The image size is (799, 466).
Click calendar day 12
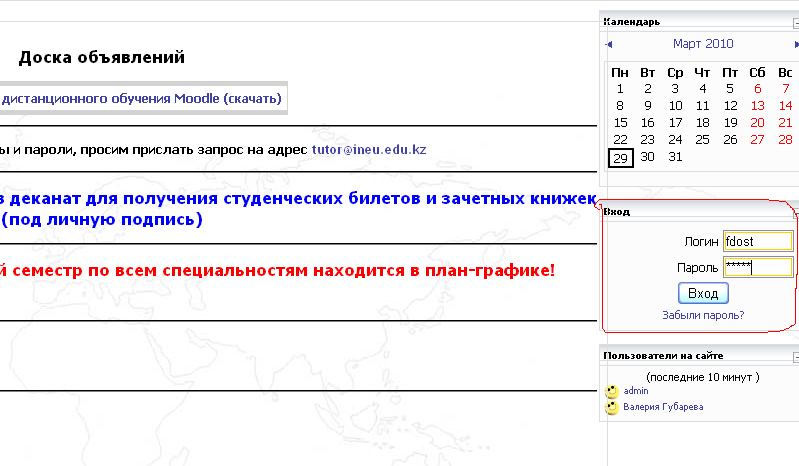[x=730, y=106]
